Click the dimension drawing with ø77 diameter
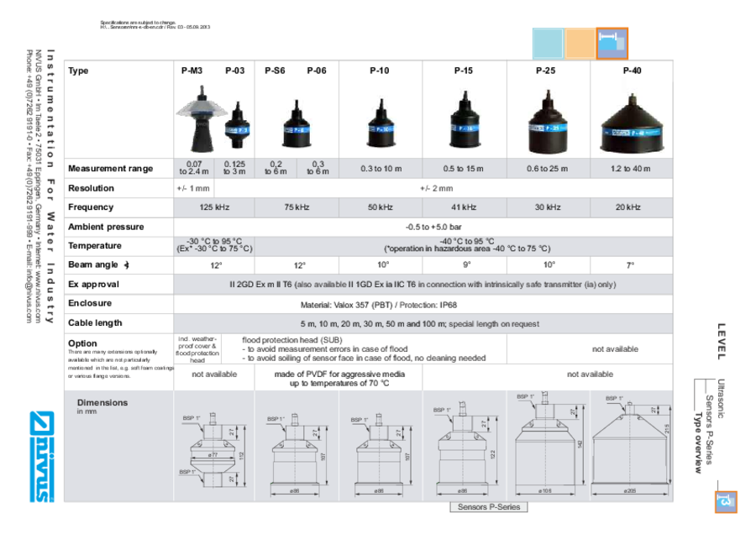 click(213, 449)
